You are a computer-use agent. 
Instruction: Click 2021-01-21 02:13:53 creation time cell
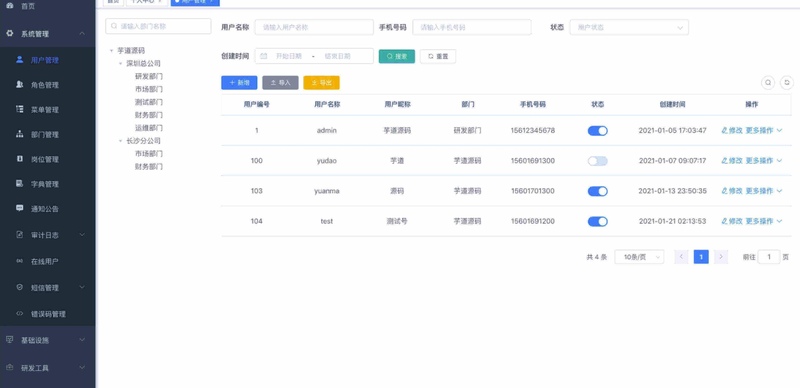(672, 221)
